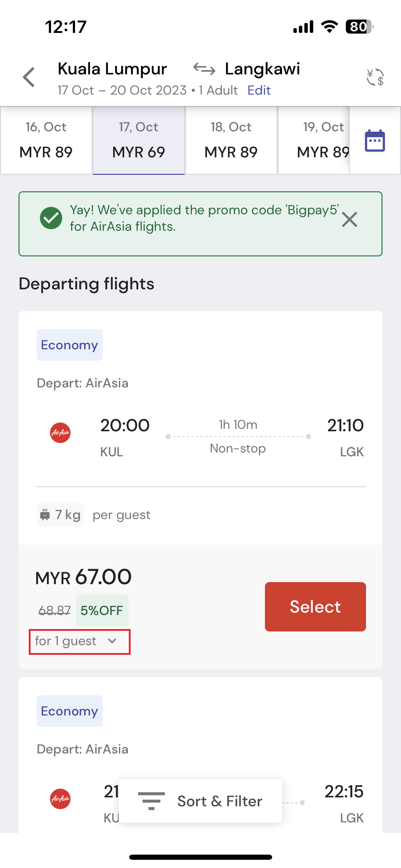
Task: Open the currency converter icon
Action: (375, 77)
